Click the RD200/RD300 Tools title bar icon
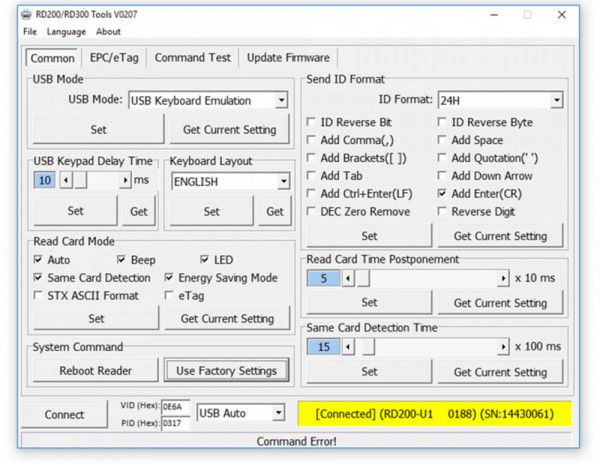The height and width of the screenshot is (465, 600). 28,15
